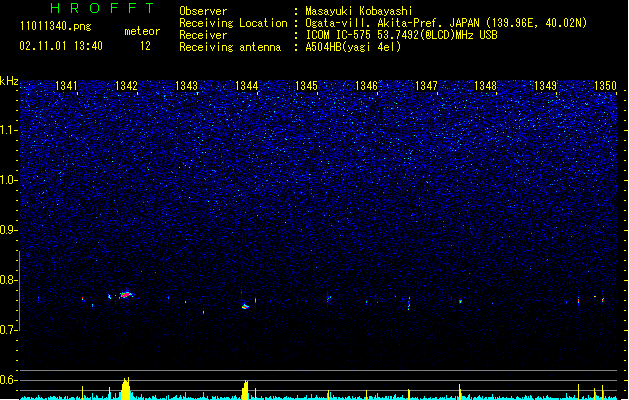Click the 0.8 kHz axis label
Image resolution: width=629 pixels, height=400 pixels.
coord(9,280)
